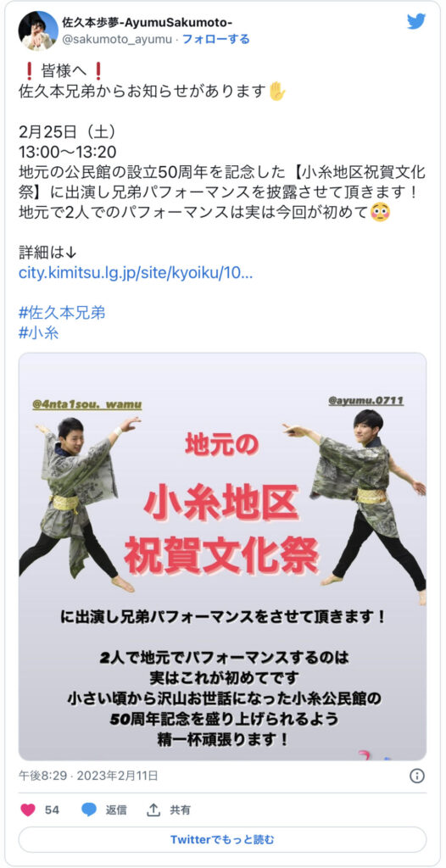Click @4nta1sou._wamu tag in poster
Screen dimensions: 446x868
click(87, 404)
